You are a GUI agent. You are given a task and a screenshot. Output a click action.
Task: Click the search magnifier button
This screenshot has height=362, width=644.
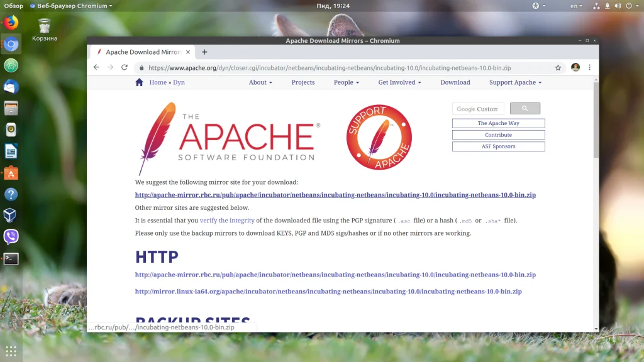pos(525,108)
